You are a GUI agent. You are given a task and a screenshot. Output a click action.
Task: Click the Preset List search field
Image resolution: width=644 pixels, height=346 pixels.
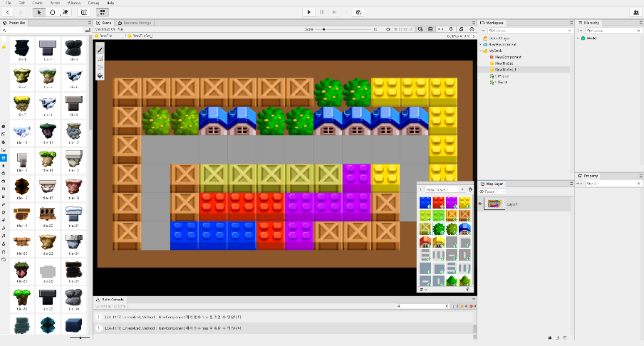coord(43,31)
